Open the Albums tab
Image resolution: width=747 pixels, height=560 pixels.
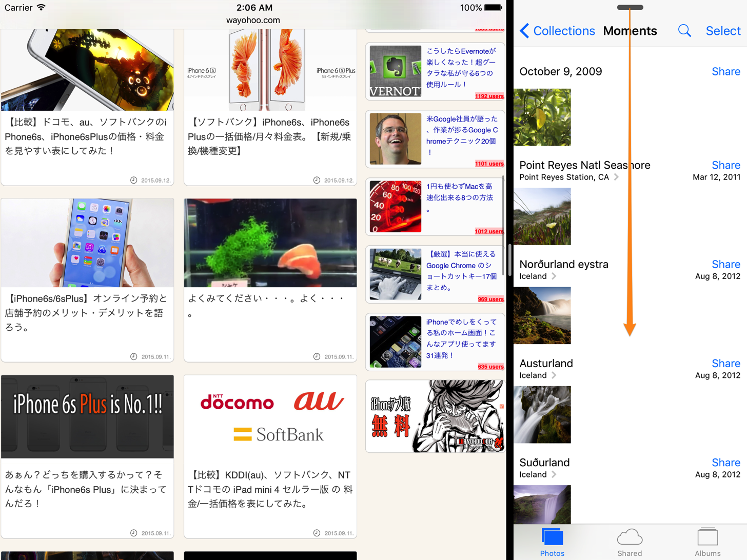point(707,543)
